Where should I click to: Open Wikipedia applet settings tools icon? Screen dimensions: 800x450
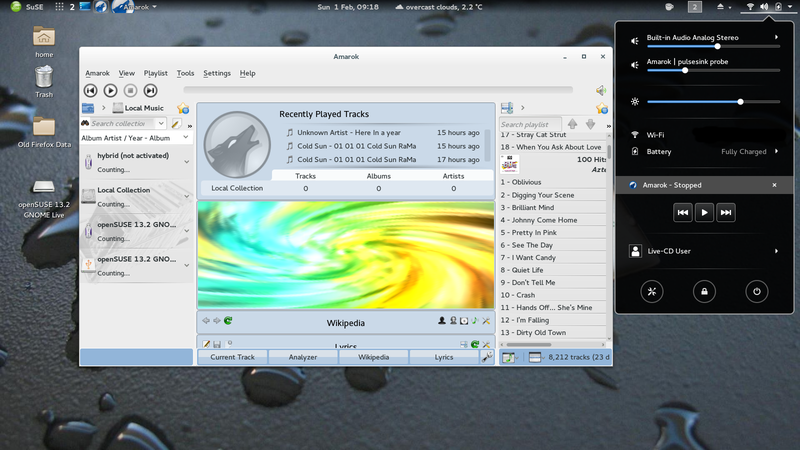click(486, 320)
